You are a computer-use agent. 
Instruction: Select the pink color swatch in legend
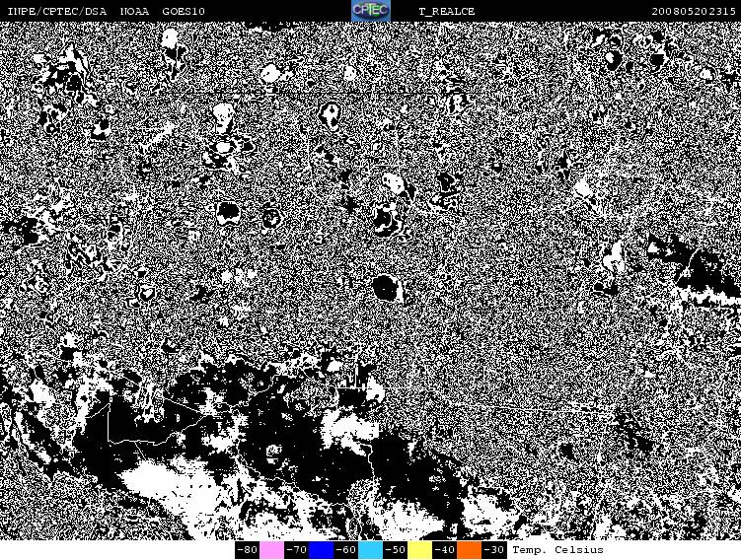[271, 550]
